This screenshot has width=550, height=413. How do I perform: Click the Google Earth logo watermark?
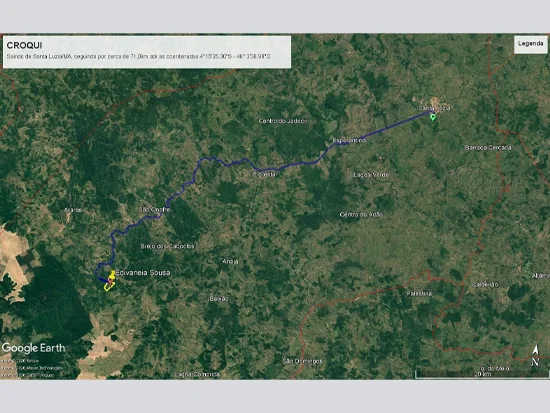point(34,348)
